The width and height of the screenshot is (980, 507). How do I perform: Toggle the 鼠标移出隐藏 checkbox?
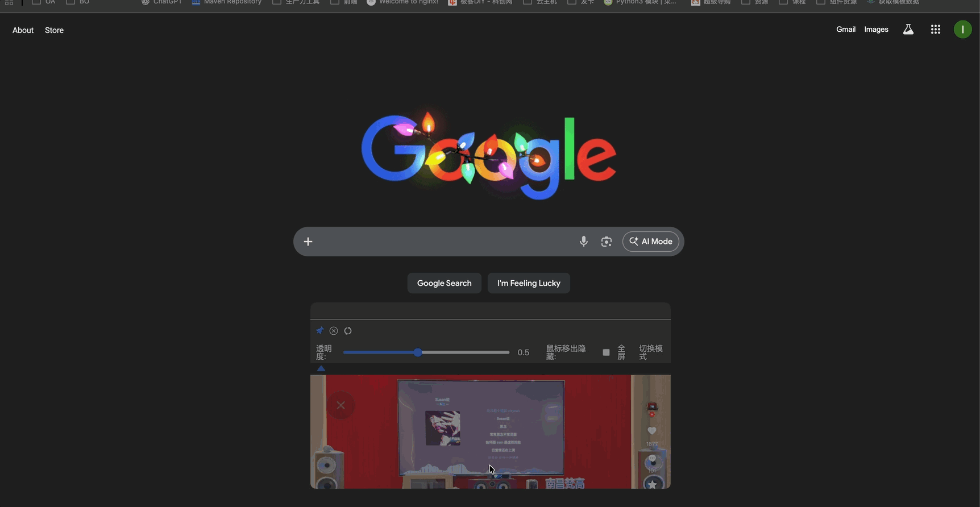tap(606, 352)
